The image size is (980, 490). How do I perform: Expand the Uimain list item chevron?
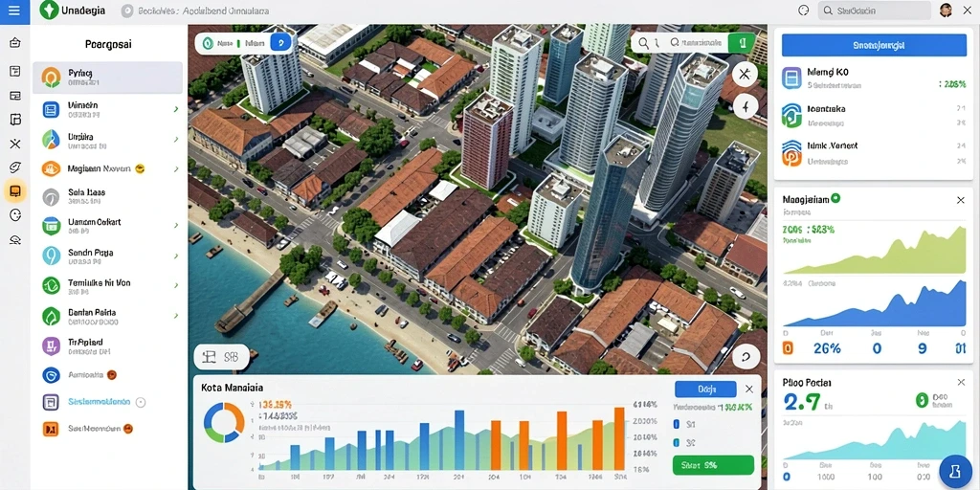click(x=176, y=109)
